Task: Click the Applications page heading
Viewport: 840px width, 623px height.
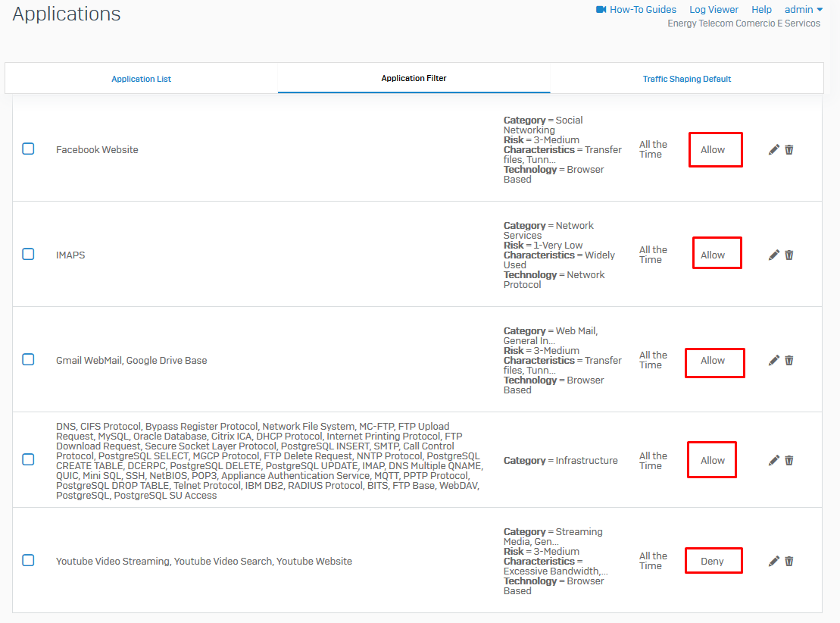Action: (67, 14)
